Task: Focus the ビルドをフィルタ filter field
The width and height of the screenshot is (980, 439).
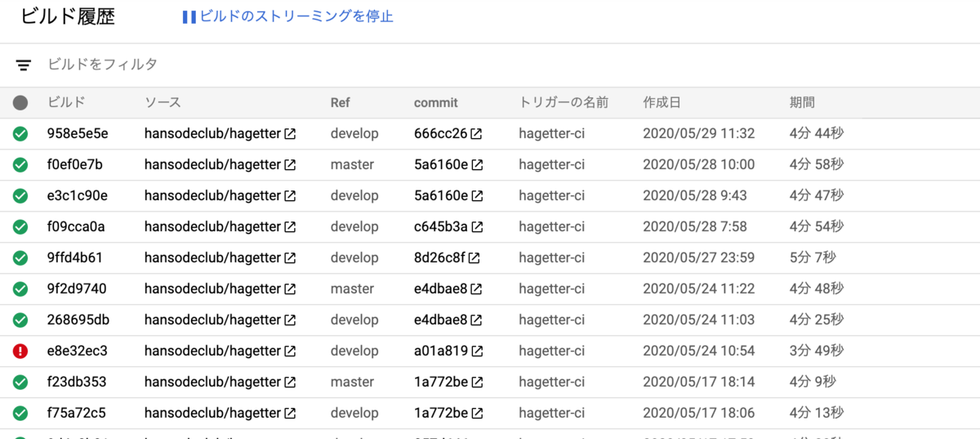Action: coord(103,64)
